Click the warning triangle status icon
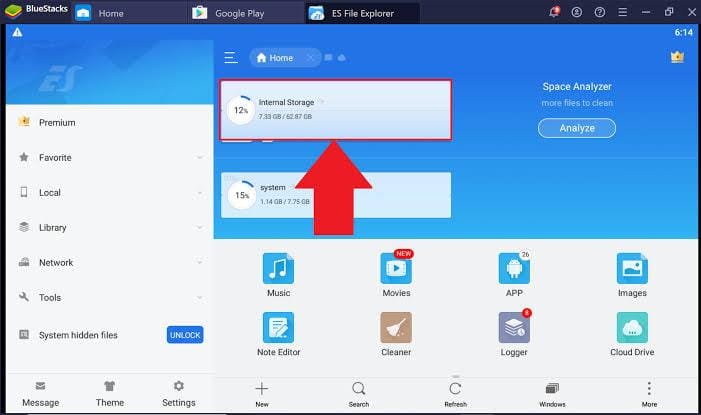The height and width of the screenshot is (415, 701). point(17,32)
